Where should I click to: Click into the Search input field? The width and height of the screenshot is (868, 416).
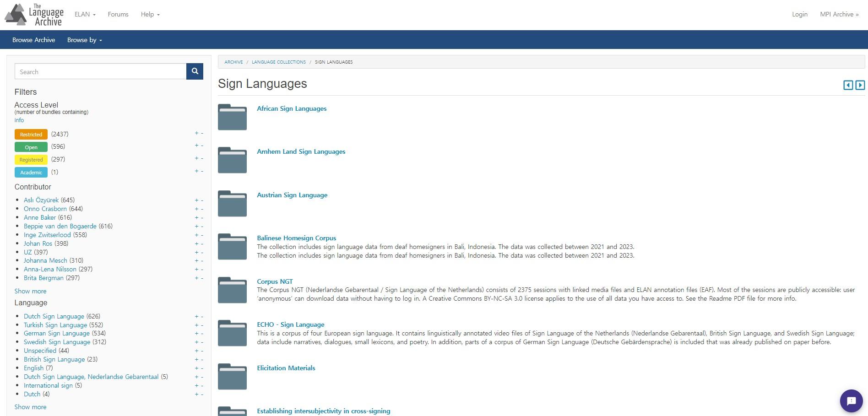[x=100, y=72]
